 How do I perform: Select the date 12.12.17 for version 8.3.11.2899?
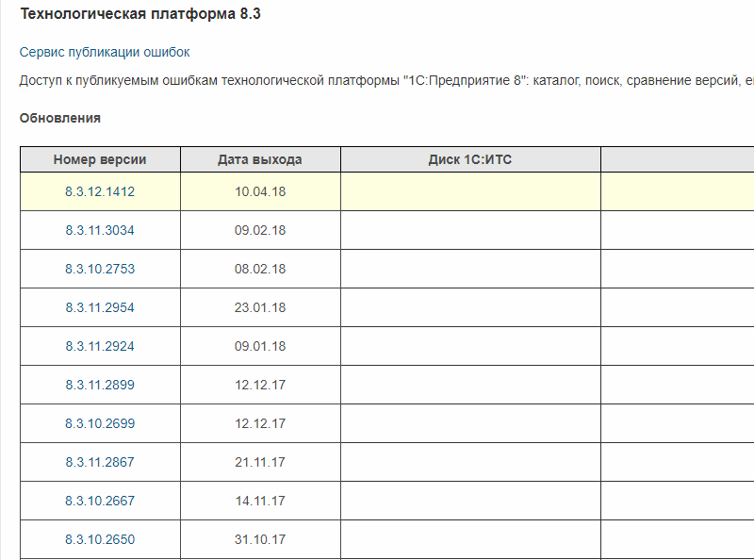pos(260,385)
